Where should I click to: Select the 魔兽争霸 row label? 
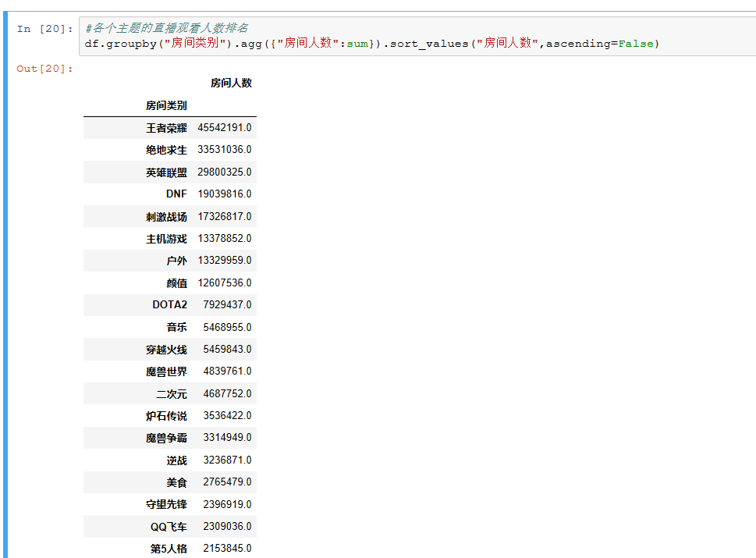pyautogui.click(x=166, y=438)
